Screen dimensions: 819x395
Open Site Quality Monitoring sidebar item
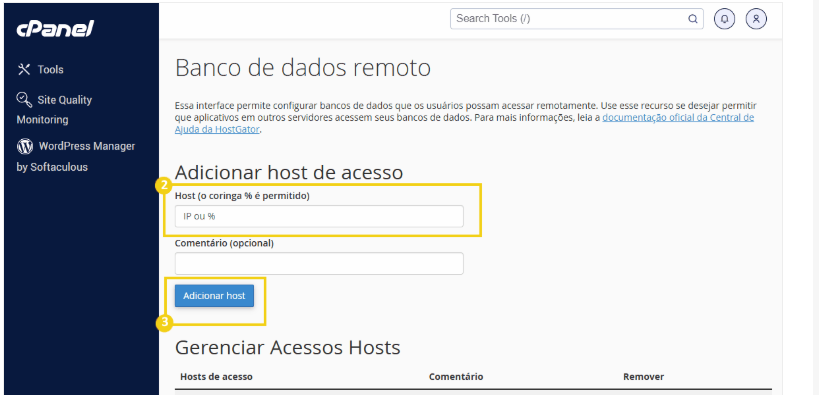54,109
